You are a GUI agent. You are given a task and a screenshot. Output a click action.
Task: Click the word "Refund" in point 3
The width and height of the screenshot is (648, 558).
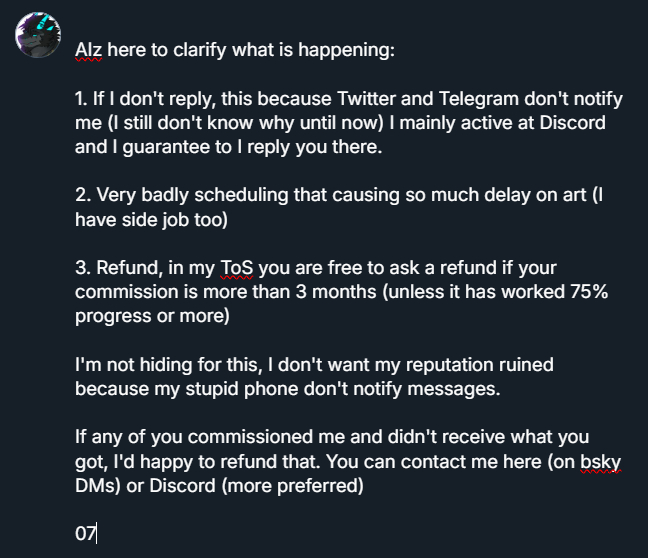[x=125, y=268]
